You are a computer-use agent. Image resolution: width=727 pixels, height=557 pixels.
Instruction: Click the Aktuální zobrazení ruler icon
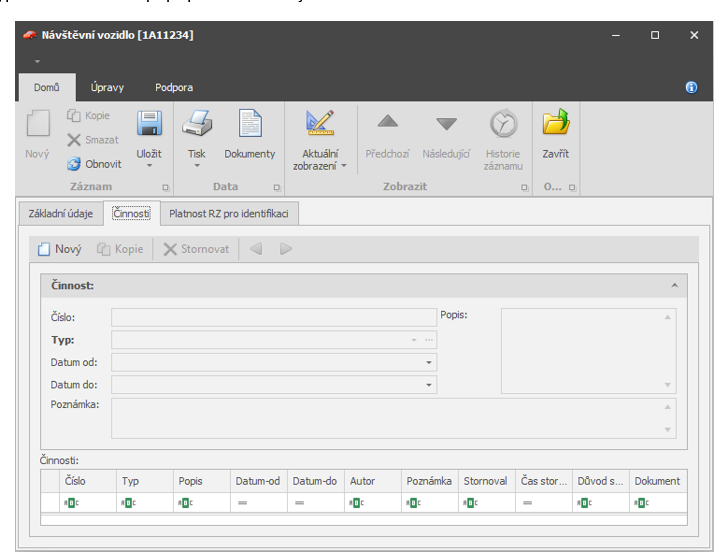[x=320, y=123]
